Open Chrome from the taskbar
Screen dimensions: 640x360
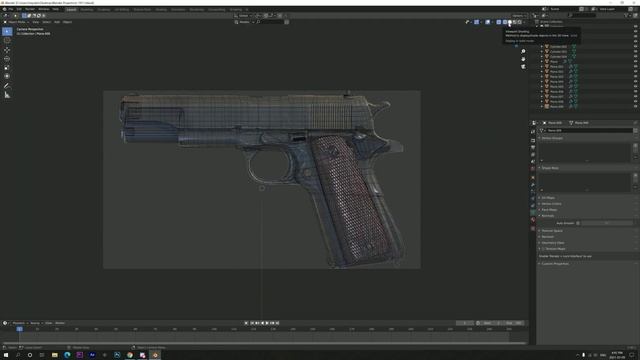pyautogui.click(x=130, y=355)
